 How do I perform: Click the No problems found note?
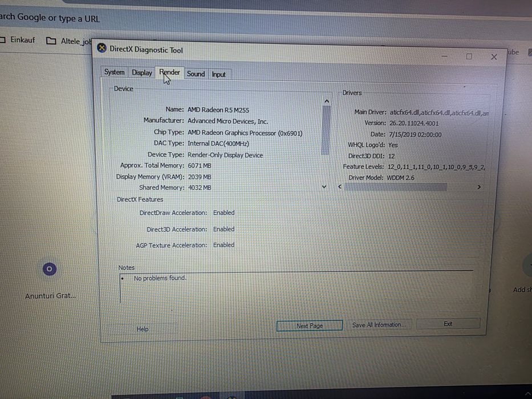tap(160, 278)
